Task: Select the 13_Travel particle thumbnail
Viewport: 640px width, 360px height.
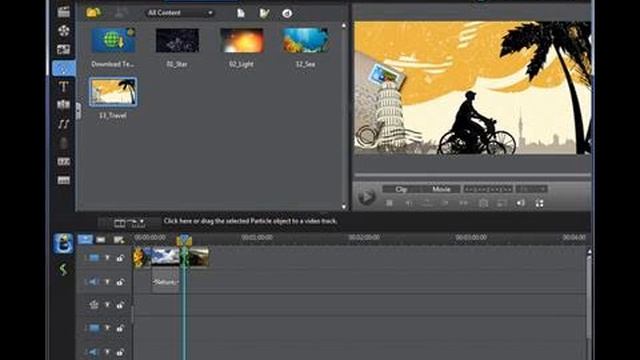Action: pyautogui.click(x=113, y=92)
